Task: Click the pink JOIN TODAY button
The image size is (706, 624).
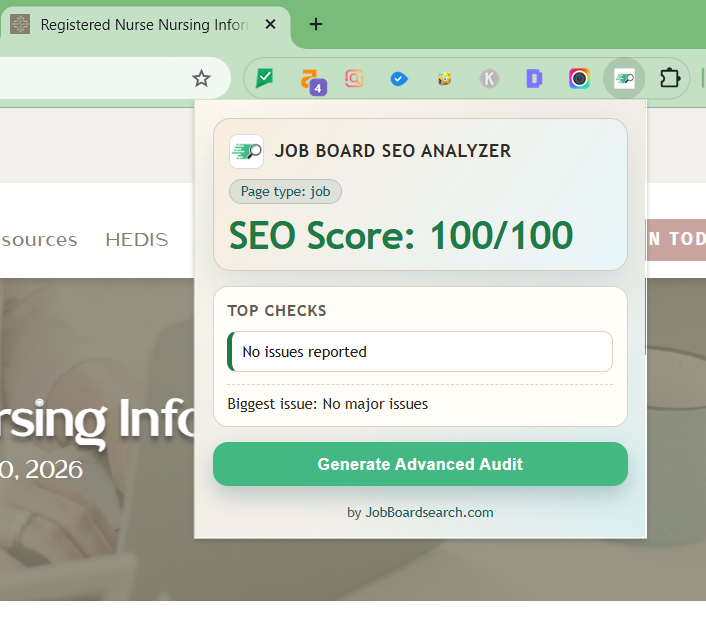Action: (x=676, y=240)
